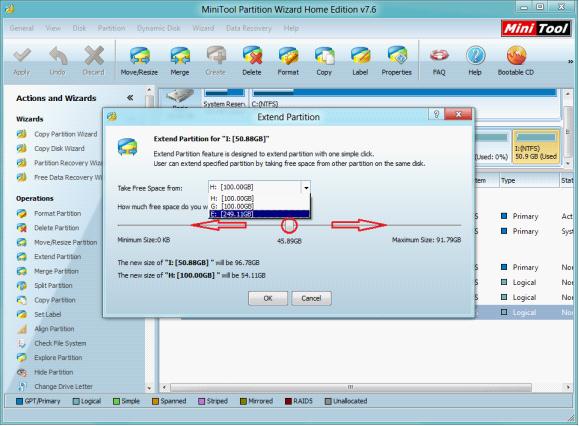Choose Change Drive Letter in sidebar
The image size is (579, 426).
(55, 387)
